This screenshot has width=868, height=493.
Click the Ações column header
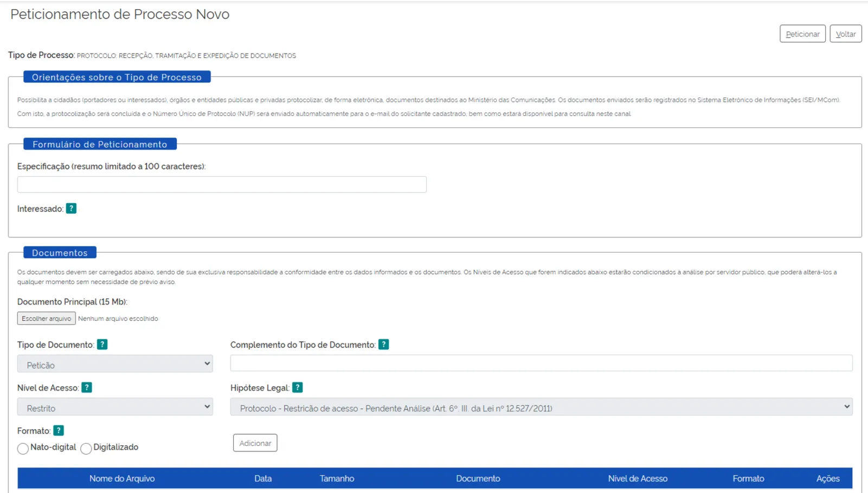tap(827, 478)
